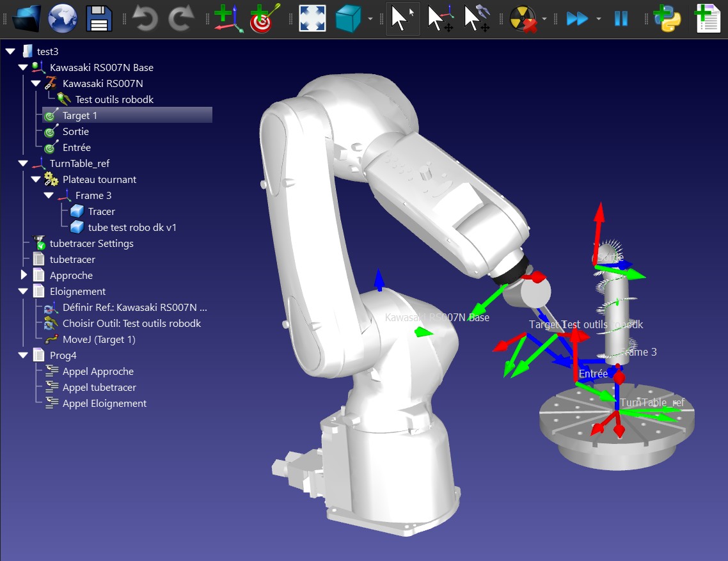
Task: Select the tube test robo dk v1 object
Action: coord(132,228)
